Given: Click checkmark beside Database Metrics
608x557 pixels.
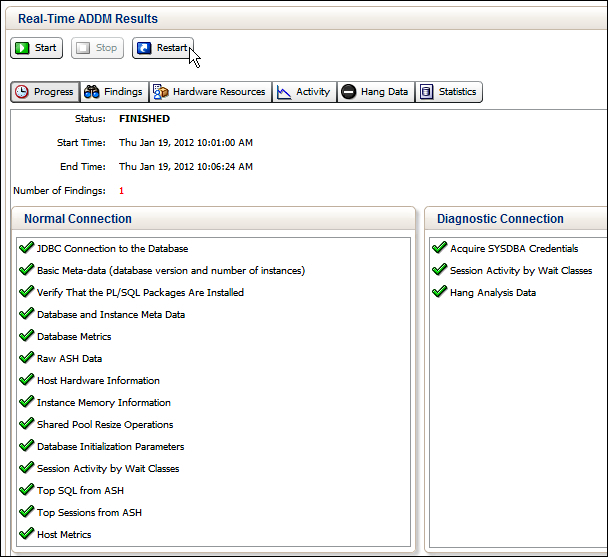Looking at the screenshot, I should point(26,336).
